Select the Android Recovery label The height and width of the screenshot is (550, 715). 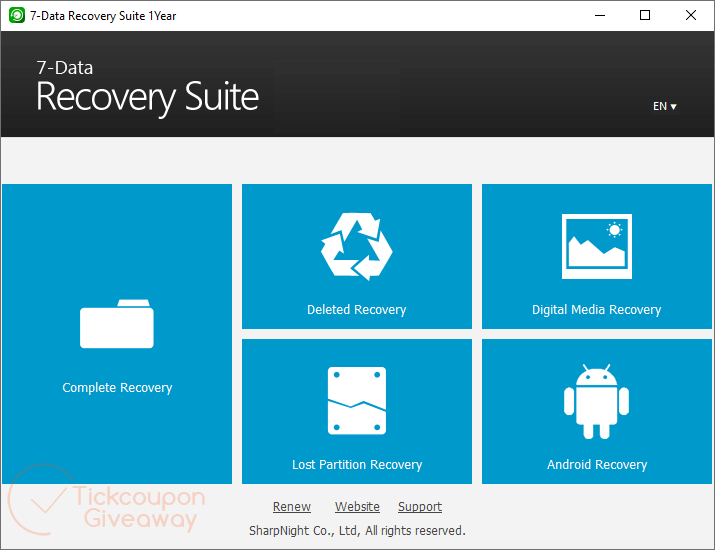point(597,465)
